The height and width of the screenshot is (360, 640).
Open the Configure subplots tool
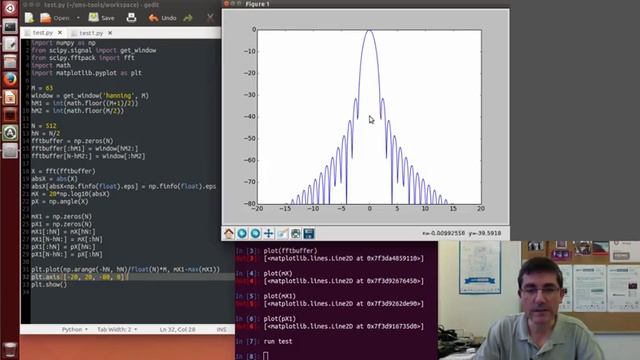[x=296, y=233]
